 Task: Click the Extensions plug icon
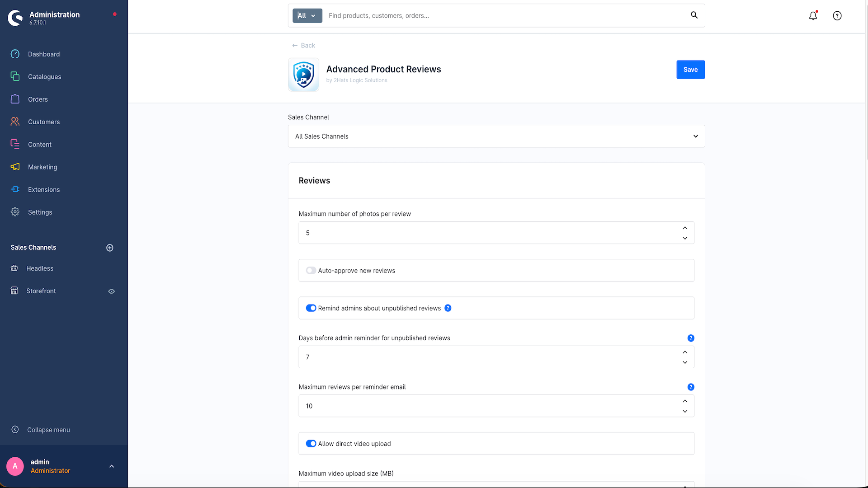point(15,189)
